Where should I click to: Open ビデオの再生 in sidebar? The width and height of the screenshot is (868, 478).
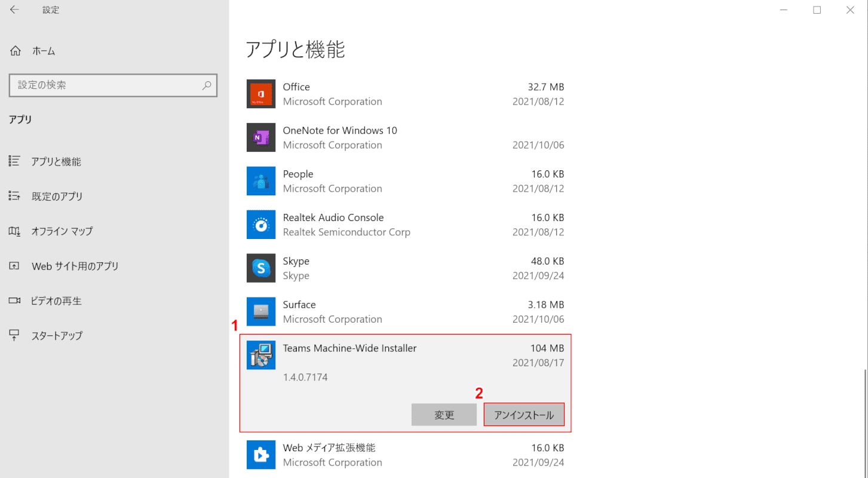56,301
